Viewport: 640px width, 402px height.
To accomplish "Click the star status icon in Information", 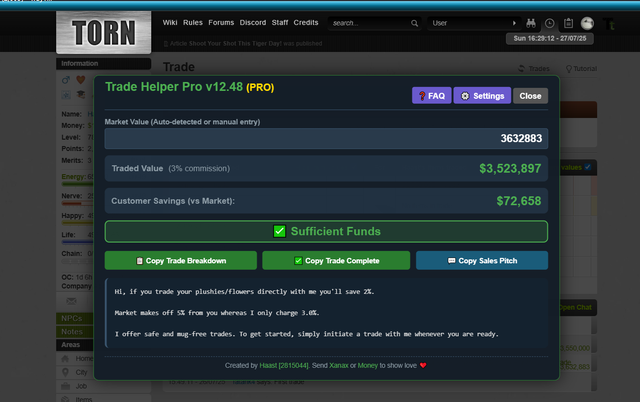I will coord(66,95).
